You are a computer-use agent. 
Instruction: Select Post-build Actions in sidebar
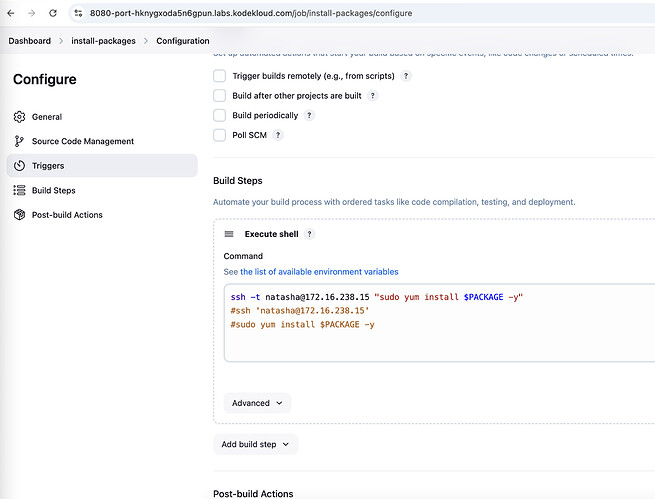[x=67, y=215]
